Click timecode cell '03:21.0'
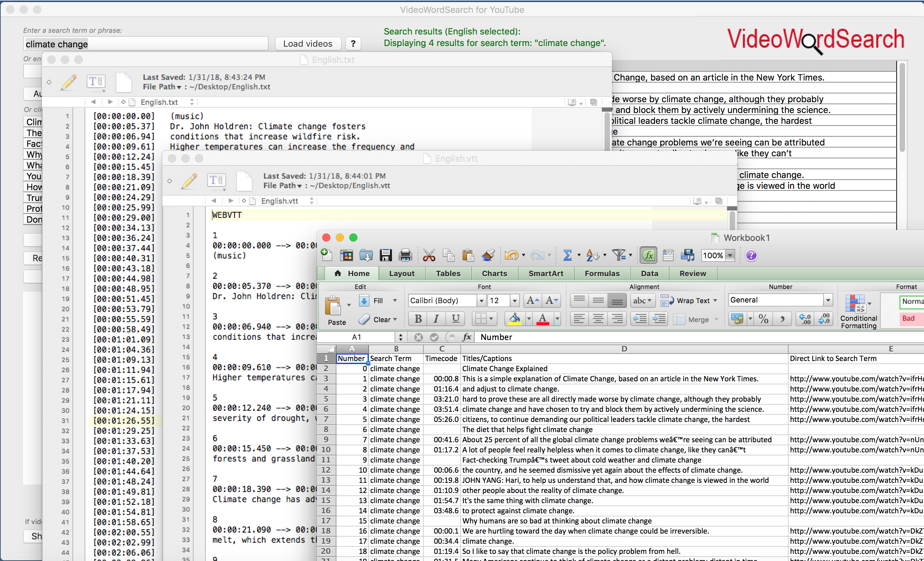The width and height of the screenshot is (924, 561). [442, 399]
